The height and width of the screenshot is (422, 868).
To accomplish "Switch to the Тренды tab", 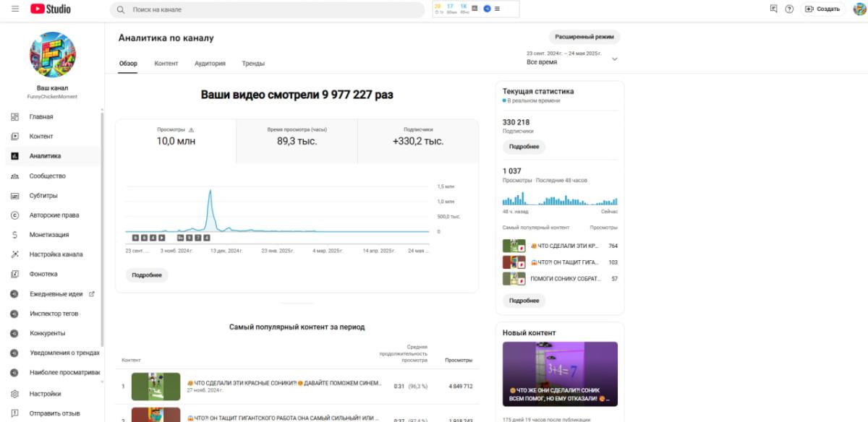I will (253, 64).
